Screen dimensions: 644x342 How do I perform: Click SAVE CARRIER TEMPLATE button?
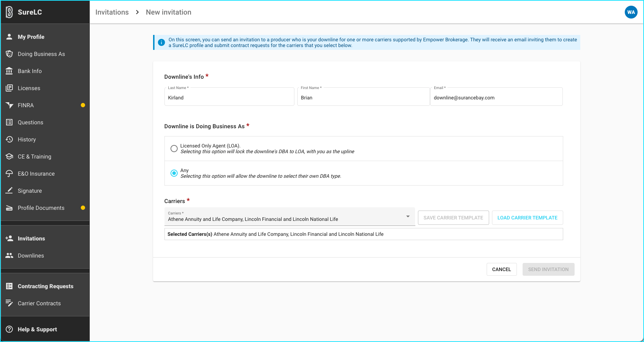[453, 218]
